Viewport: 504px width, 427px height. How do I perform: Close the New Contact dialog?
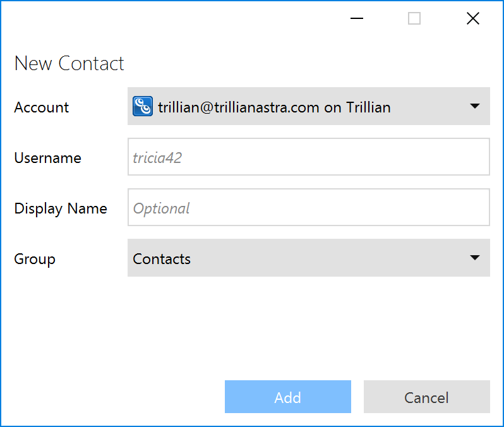click(x=473, y=18)
